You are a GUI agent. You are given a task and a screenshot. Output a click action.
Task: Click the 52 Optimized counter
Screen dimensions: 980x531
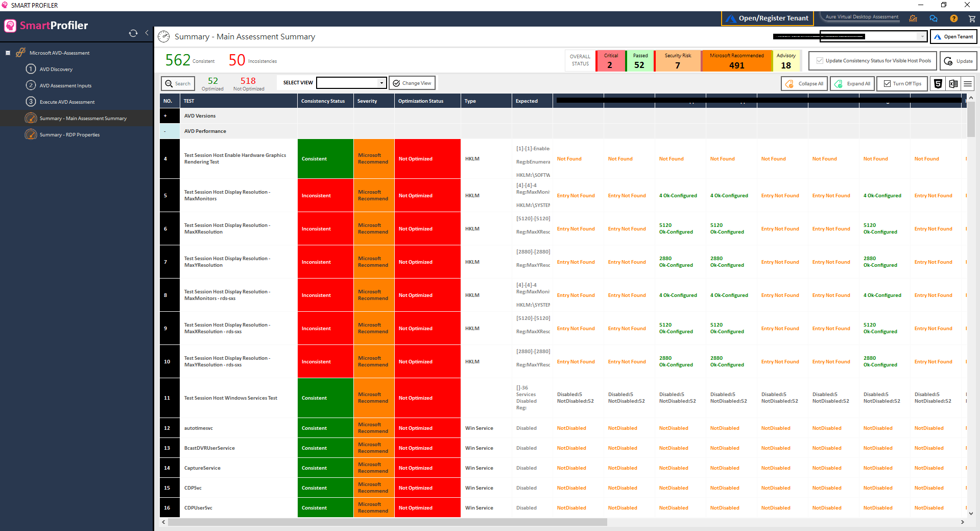point(212,83)
